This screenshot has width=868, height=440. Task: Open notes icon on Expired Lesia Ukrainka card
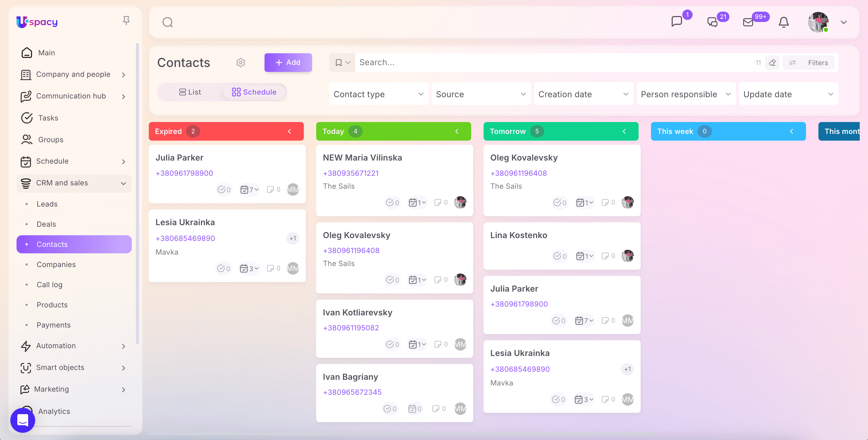point(273,268)
